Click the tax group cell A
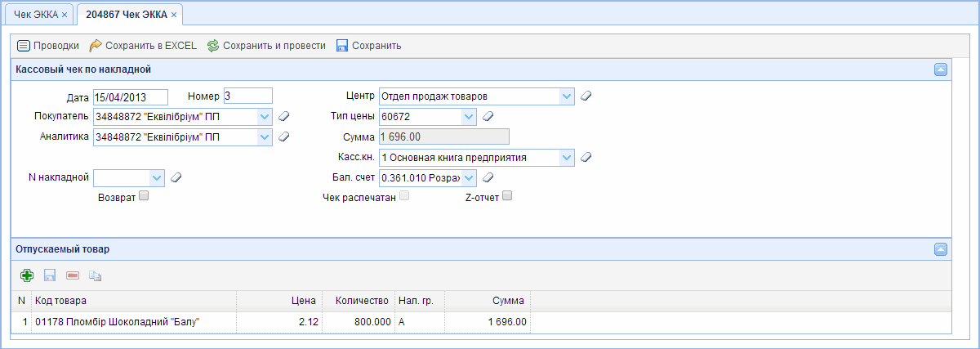 (419, 323)
